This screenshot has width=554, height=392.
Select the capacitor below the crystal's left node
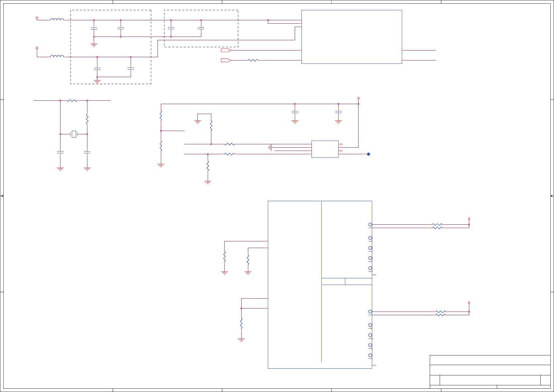click(60, 152)
